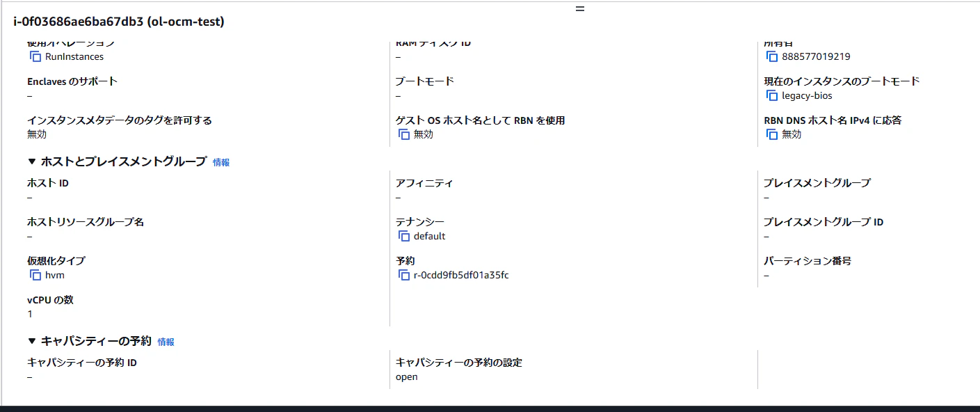
Task: Click the インスタンスメタデータのタグを許可する label
Action: tap(120, 120)
